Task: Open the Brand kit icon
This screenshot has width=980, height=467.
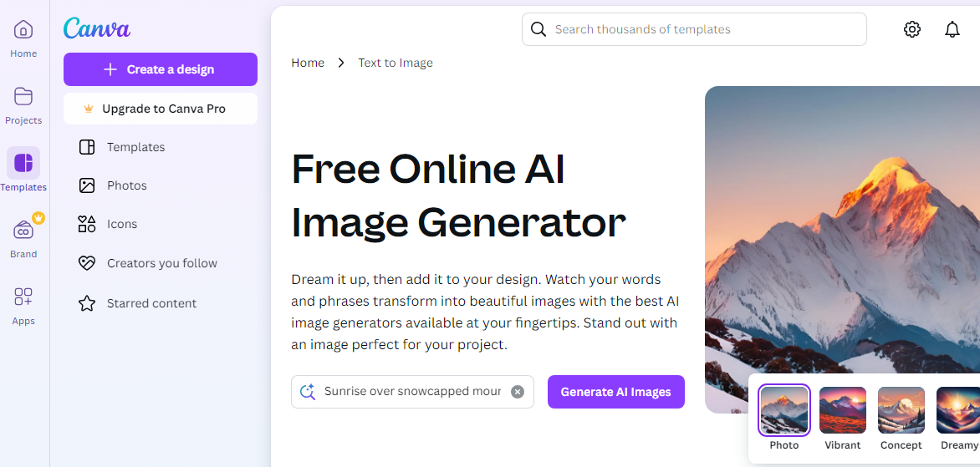Action: click(x=23, y=230)
